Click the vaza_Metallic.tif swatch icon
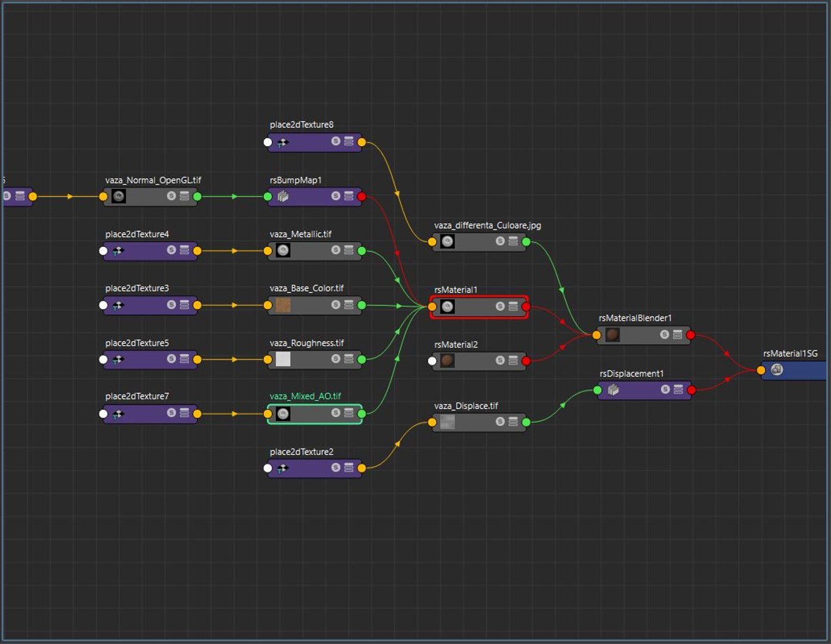This screenshot has width=831, height=644. 283,250
